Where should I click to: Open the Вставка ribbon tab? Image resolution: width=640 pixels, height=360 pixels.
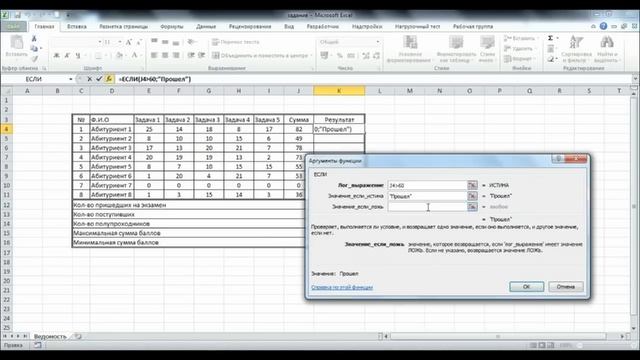77,27
